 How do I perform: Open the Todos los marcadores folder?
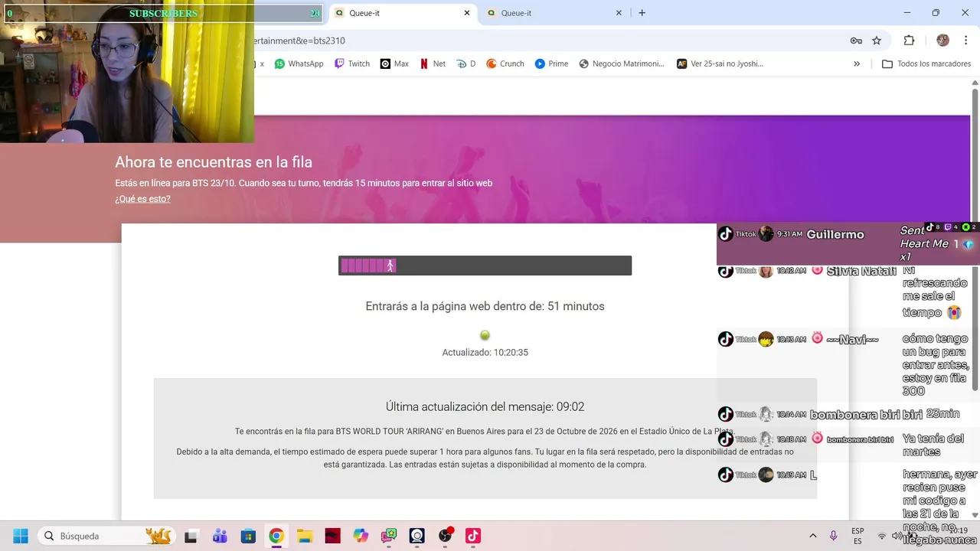point(926,64)
